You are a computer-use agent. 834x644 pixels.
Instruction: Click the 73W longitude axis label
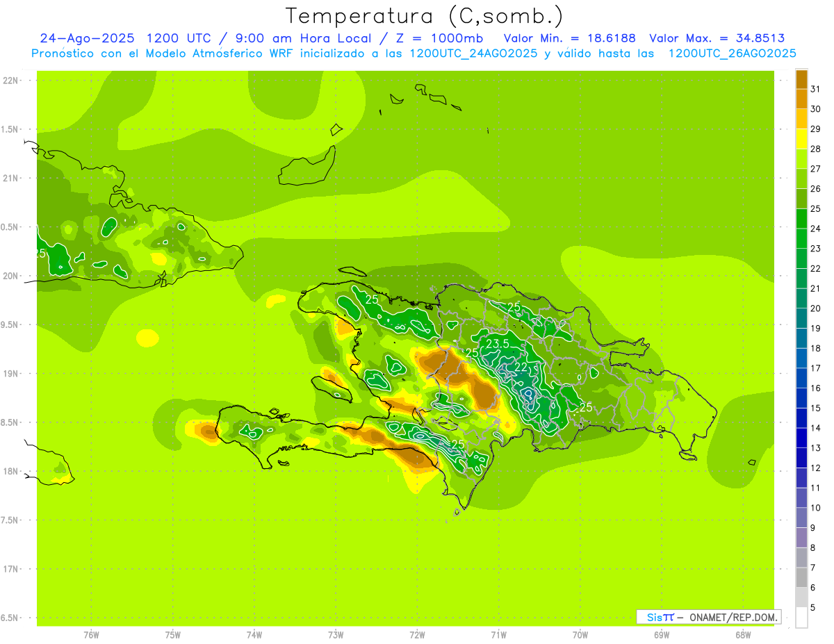(x=336, y=635)
